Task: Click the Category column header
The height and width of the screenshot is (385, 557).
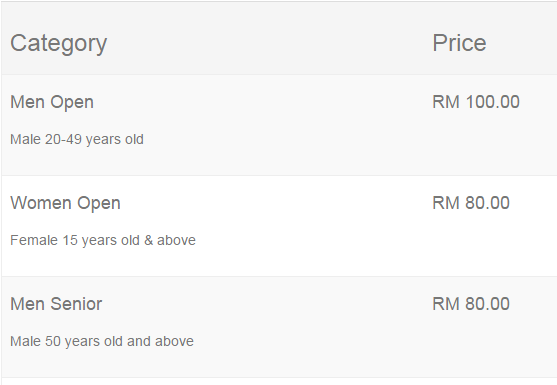Action: [58, 44]
